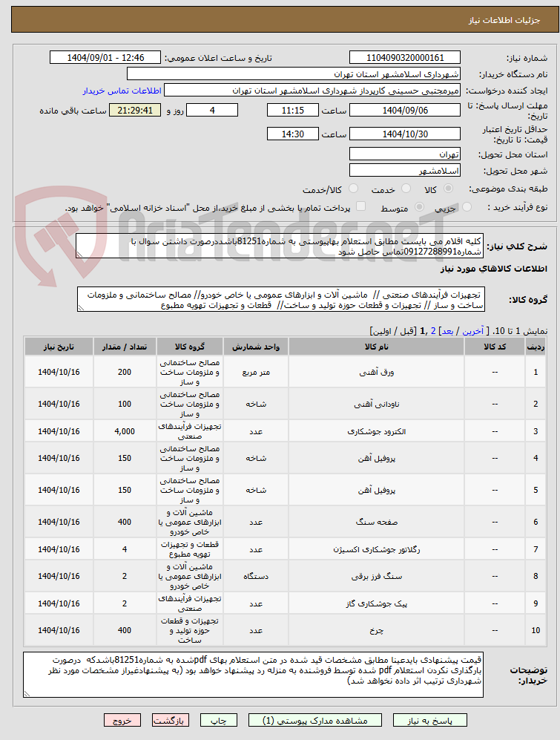Click the need number field 1104090320000161
Screen dimensions: 560x740
coord(405,58)
